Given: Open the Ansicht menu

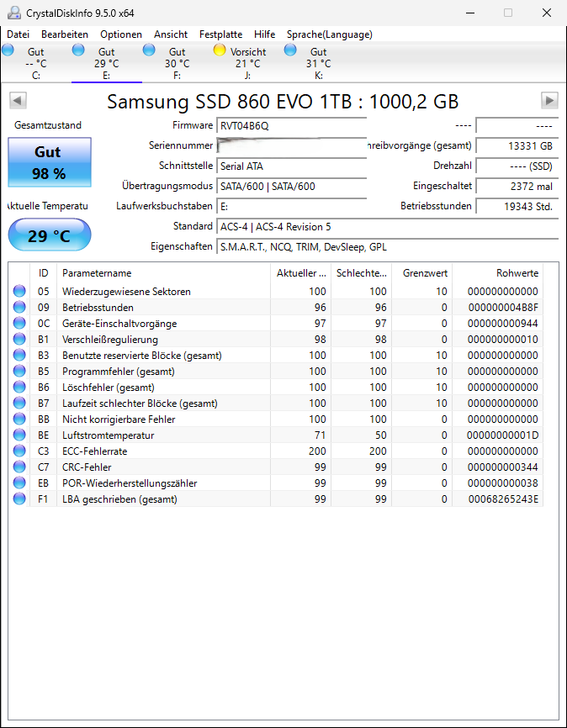Looking at the screenshot, I should coord(171,34).
